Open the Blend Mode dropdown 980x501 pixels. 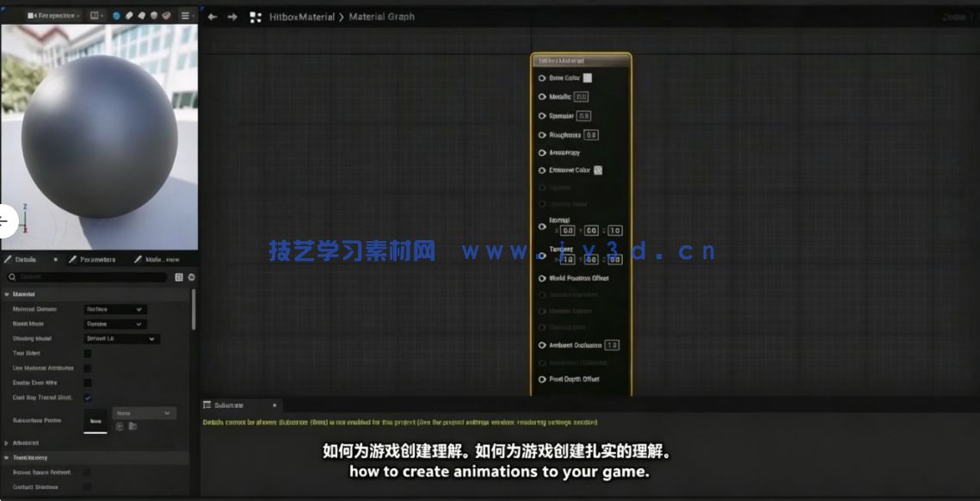point(116,324)
